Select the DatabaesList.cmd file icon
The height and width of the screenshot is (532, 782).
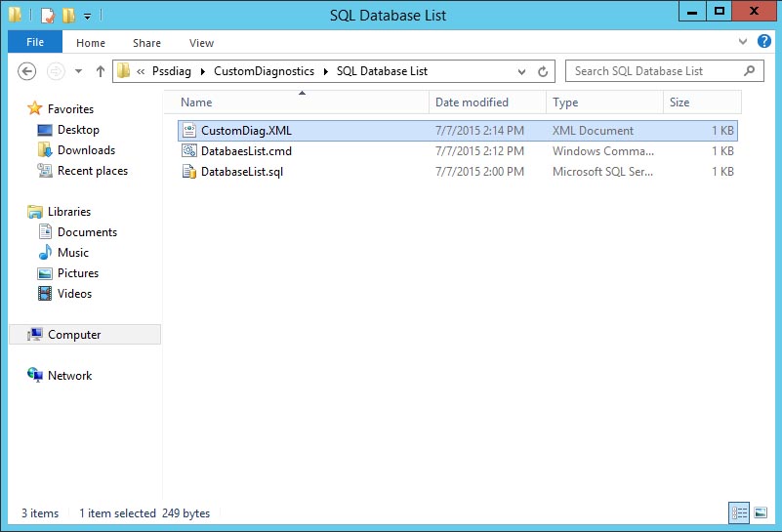click(x=189, y=150)
